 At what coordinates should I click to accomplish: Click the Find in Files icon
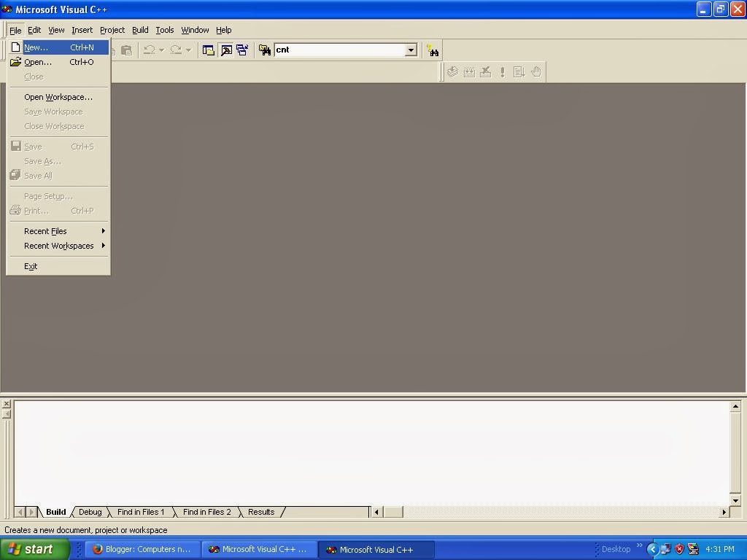264,50
